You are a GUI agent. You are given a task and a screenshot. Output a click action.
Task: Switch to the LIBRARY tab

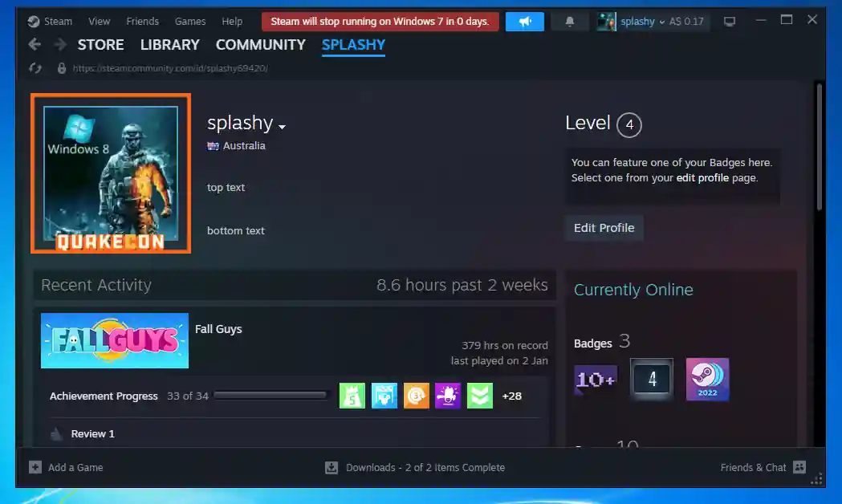click(x=169, y=45)
